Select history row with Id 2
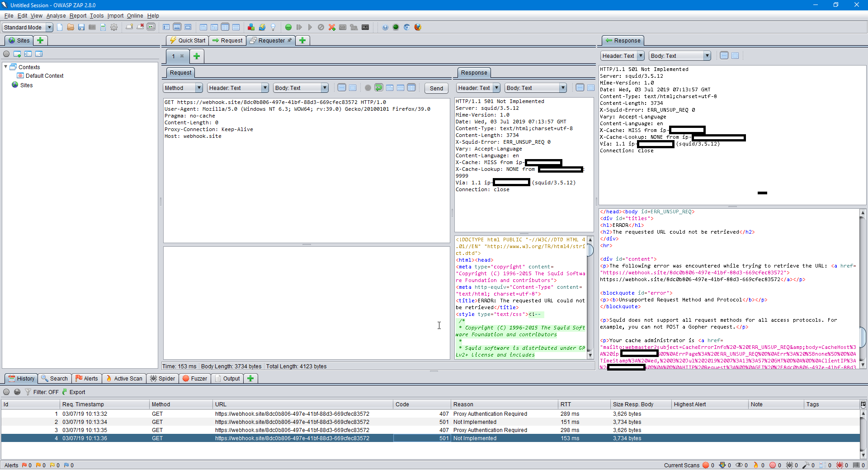This screenshot has width=868, height=470. (430, 422)
